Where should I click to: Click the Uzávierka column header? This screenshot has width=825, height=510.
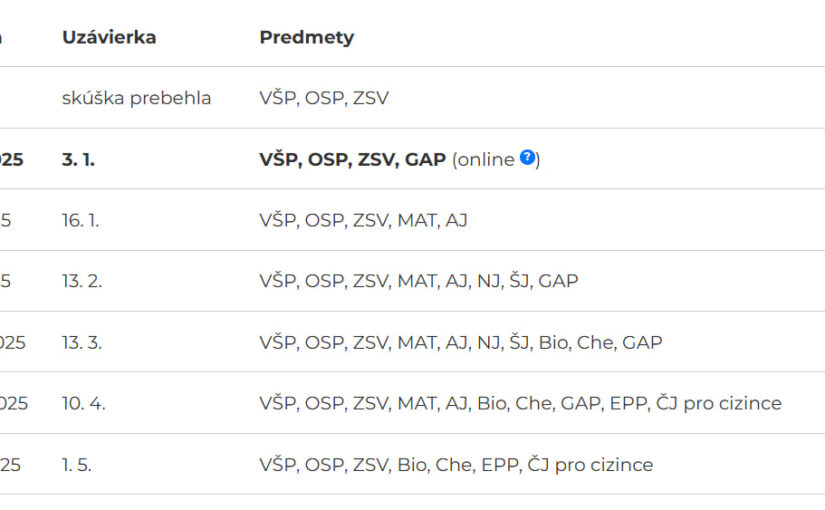tap(109, 37)
